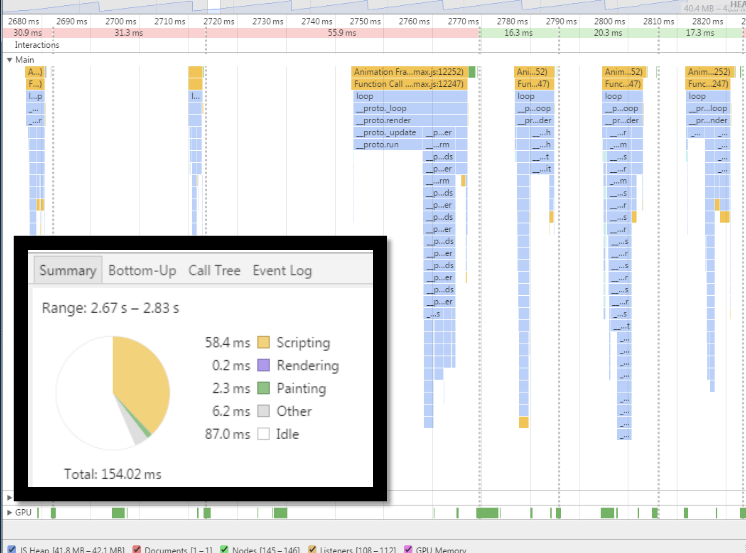Toggle the GPU Memory checkbox

point(408,550)
